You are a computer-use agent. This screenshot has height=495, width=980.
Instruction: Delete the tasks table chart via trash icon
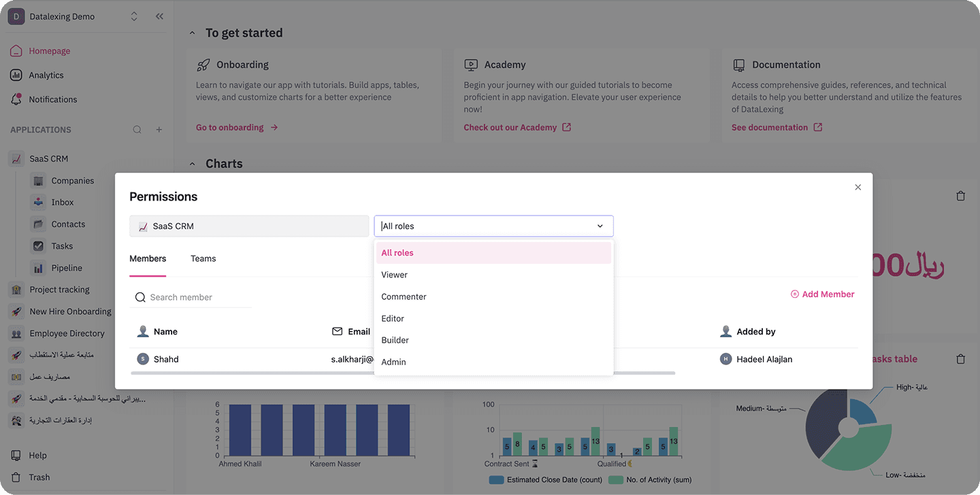[x=960, y=358]
